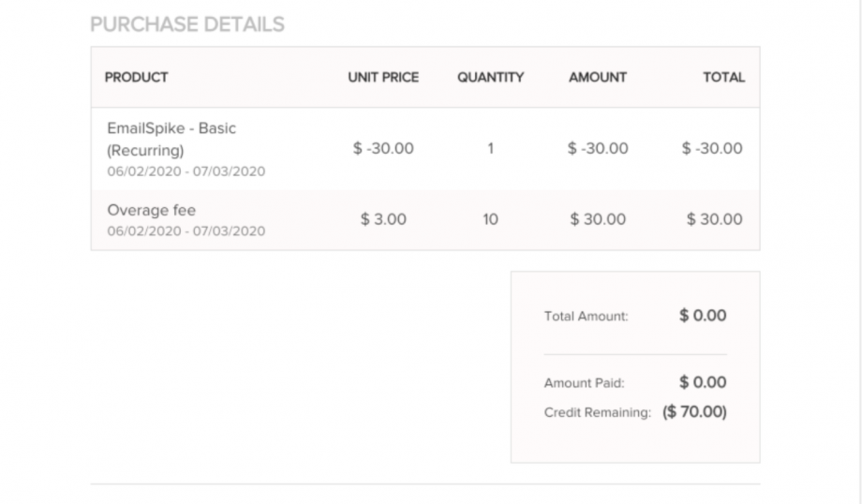Viewport: 862px width, 504px height.
Task: Click the $ 30.00 total for Overage fee
Action: 714,220
